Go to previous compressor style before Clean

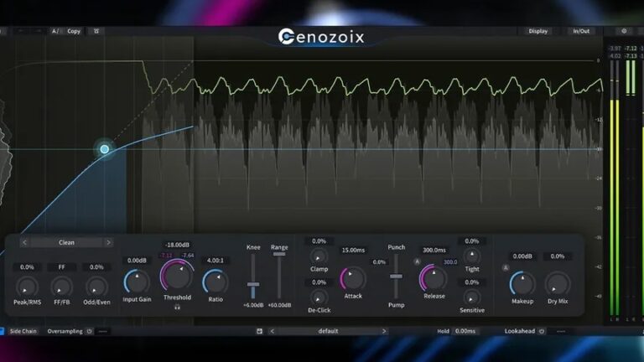coord(24,242)
